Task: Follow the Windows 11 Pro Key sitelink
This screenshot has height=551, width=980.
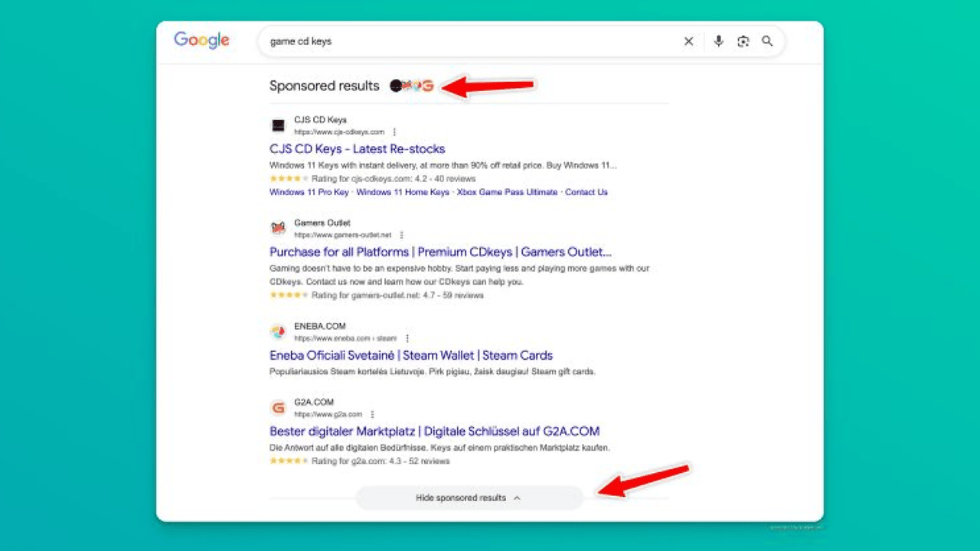Action: (309, 192)
